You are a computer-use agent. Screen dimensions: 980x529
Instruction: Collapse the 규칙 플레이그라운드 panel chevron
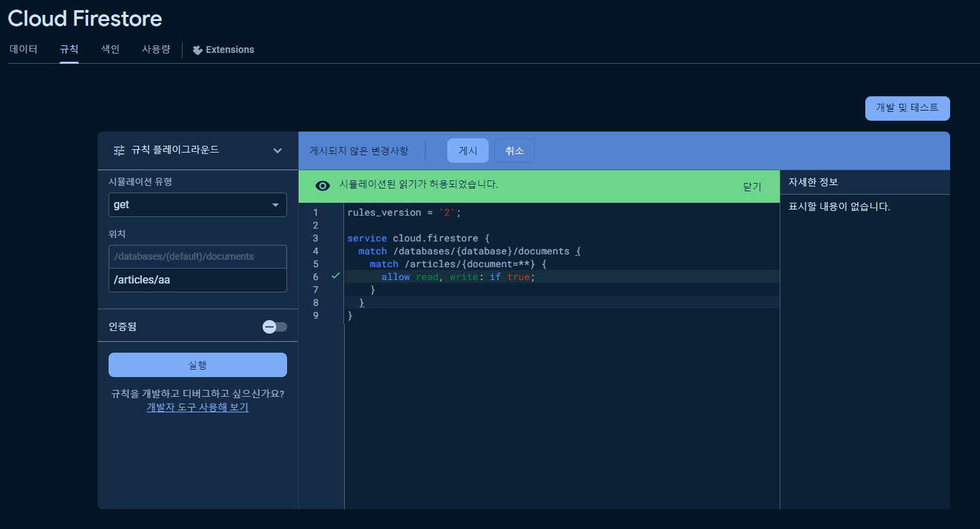tap(277, 151)
